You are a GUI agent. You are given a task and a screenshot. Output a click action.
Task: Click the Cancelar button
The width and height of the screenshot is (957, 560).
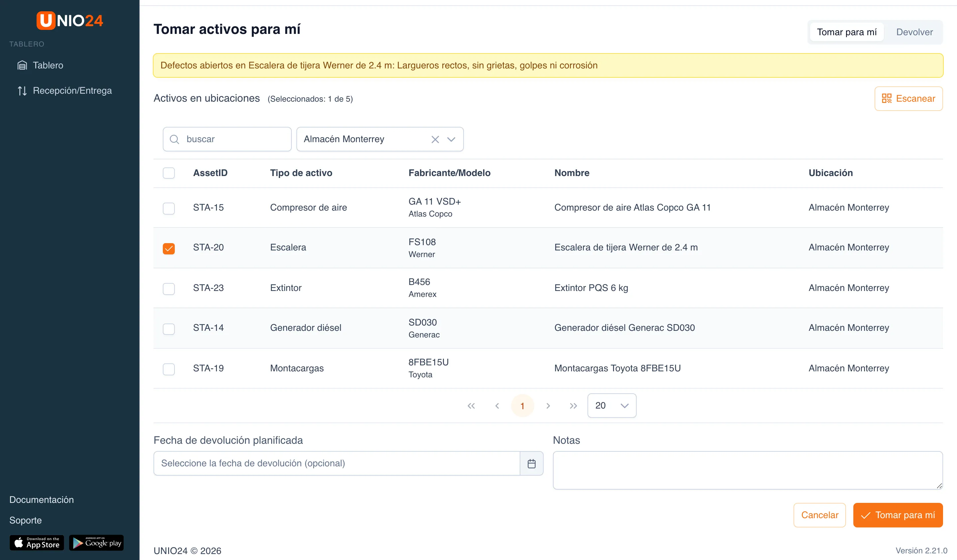coord(819,515)
